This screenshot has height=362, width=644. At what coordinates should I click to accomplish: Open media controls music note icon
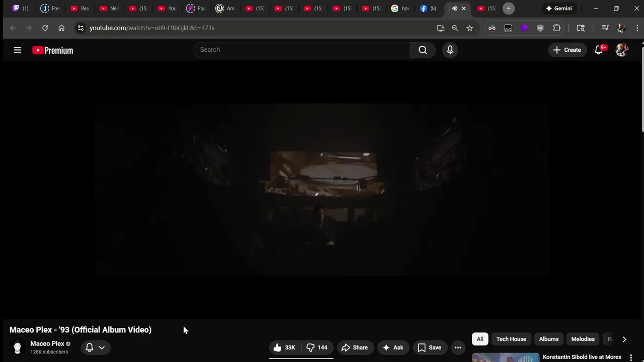(x=605, y=28)
